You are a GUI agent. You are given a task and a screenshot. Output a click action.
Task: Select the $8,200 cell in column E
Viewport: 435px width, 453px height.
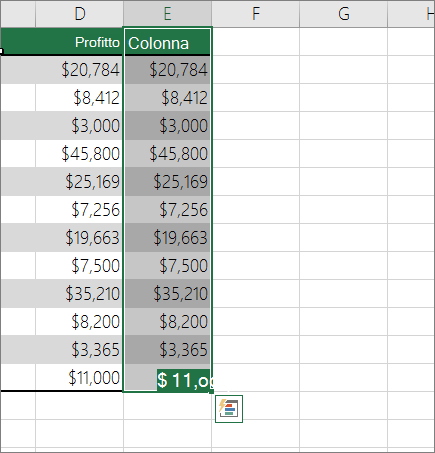coord(167,322)
